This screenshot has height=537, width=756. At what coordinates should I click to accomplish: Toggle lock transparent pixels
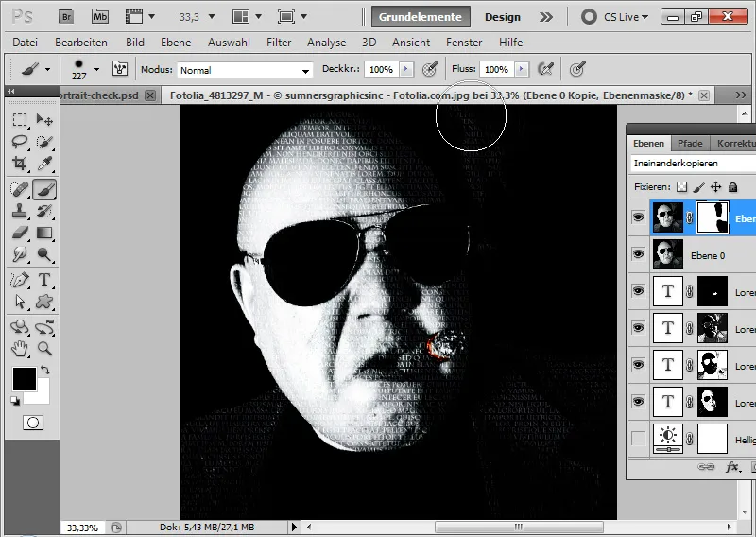click(681, 186)
